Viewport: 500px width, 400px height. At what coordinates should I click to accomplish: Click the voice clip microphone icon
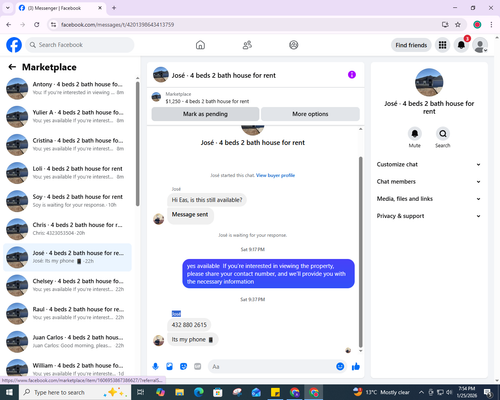[x=155, y=367]
